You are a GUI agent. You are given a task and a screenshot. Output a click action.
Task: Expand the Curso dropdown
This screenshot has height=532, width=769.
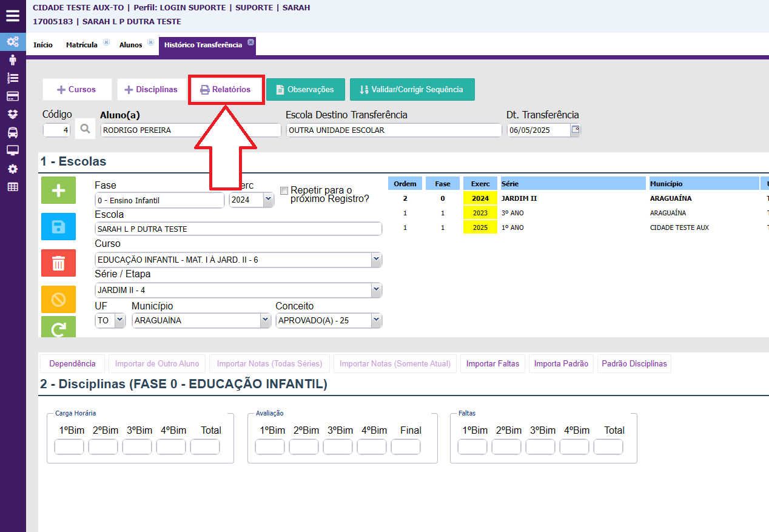click(x=376, y=260)
